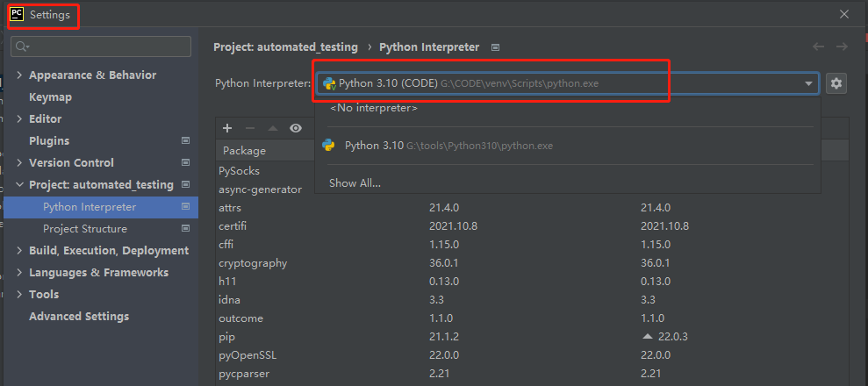Screen dimensions: 868x386
Task: Select the idna package row
Action: pos(532,300)
